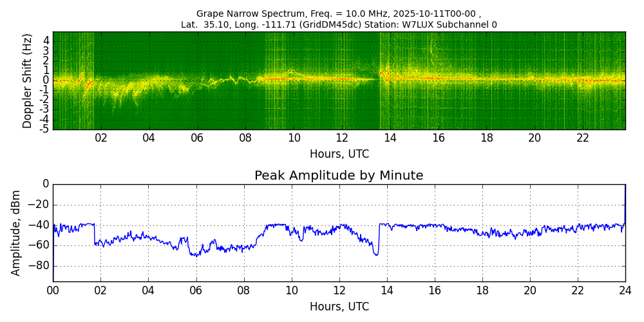Click the 24 hour tick on amplitude axis
The height and width of the screenshot is (322, 644).
coord(625,290)
